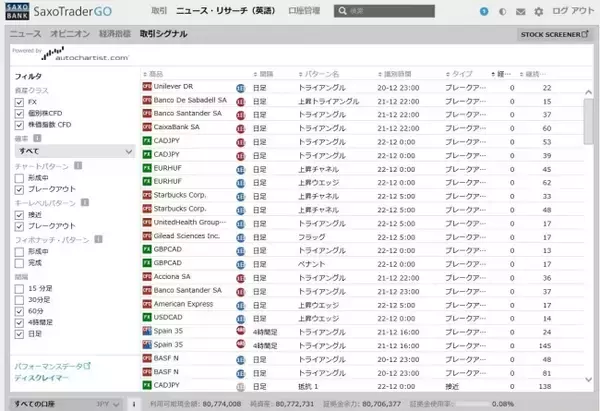The width and height of the screenshot is (600, 411).
Task: Click the info icon at bottom bar
Action: (x=134, y=403)
